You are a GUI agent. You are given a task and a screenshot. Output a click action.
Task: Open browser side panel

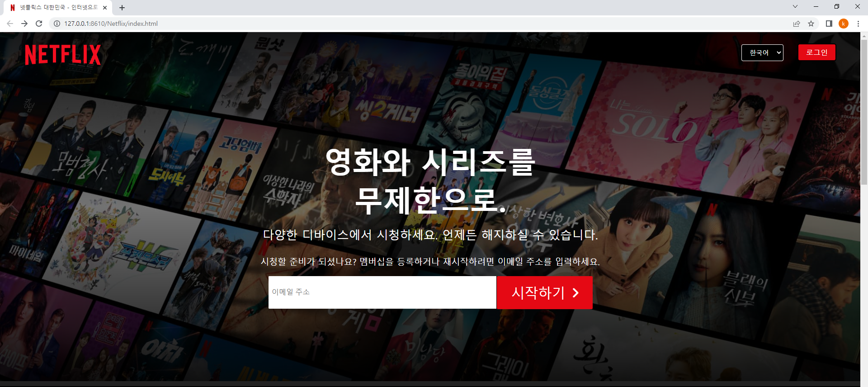coord(829,24)
